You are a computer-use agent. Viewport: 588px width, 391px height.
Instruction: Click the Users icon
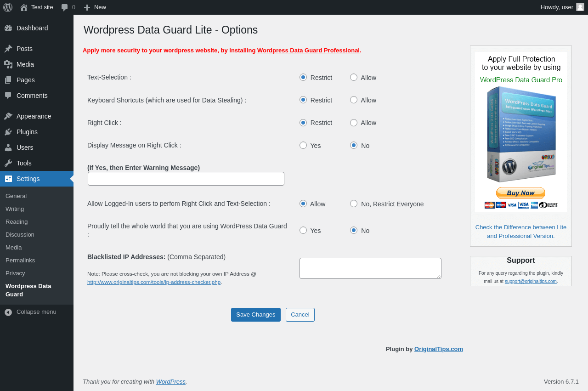tap(8, 147)
